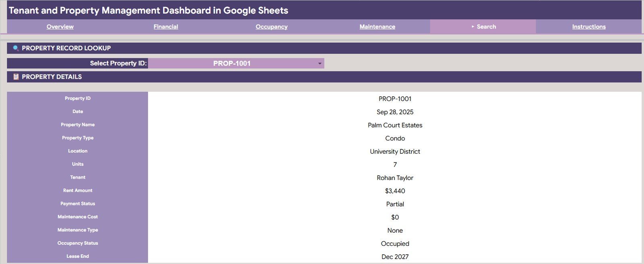Click the 'Condo' property type value
The image size is (644, 264).
coord(395,138)
